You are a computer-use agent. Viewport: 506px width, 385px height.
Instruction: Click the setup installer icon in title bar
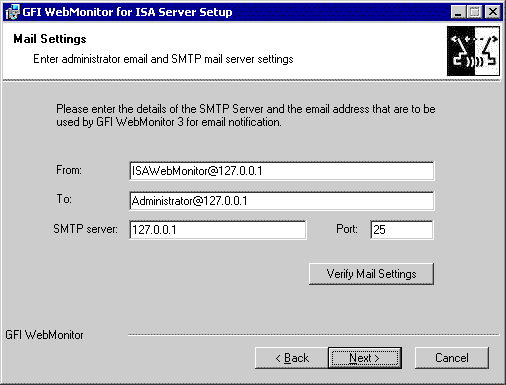pyautogui.click(x=13, y=12)
